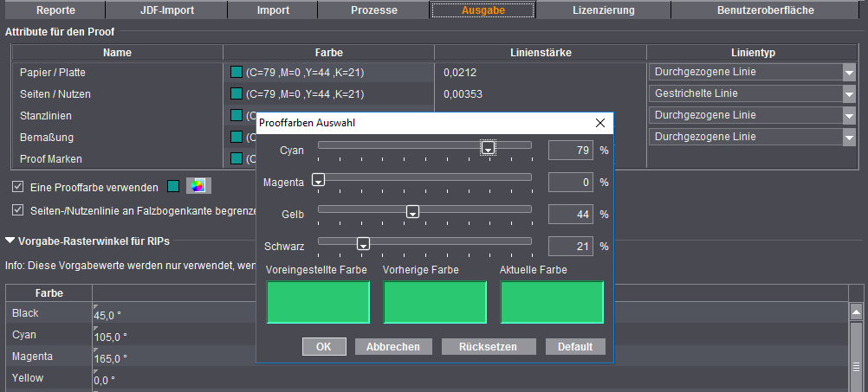The width and height of the screenshot is (868, 392).
Task: Close the Prooffarben Auswahl dialog
Action: (600, 123)
